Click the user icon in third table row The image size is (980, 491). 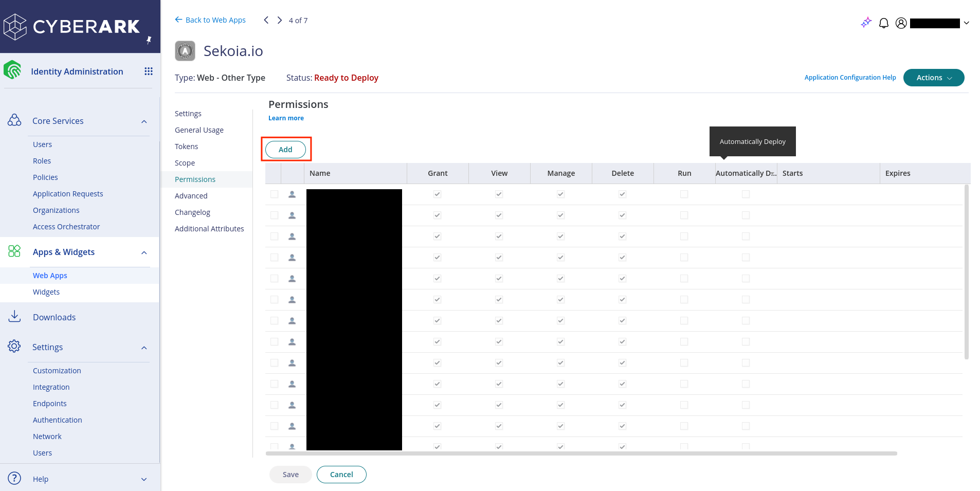click(292, 237)
